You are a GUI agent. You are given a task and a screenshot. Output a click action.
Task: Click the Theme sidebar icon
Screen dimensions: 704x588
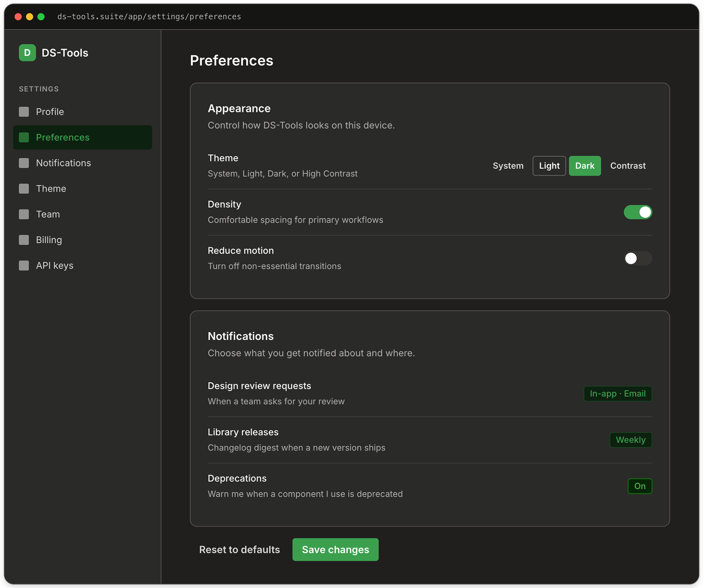(24, 189)
